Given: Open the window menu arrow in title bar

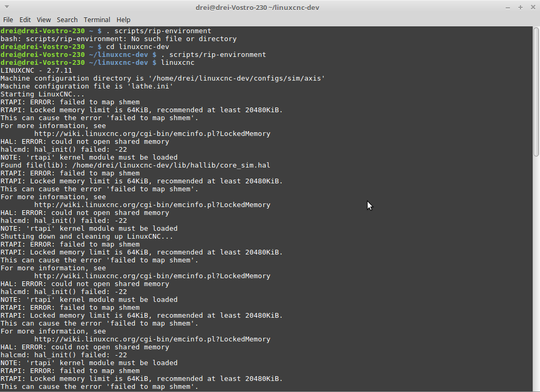Looking at the screenshot, I should [x=7, y=7].
